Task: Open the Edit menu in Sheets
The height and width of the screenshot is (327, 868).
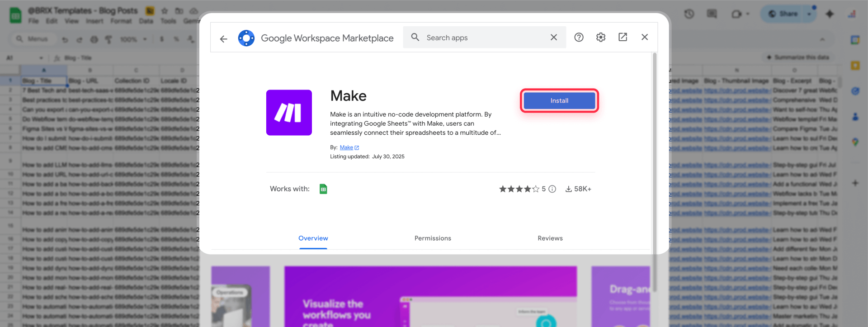Action: (52, 21)
